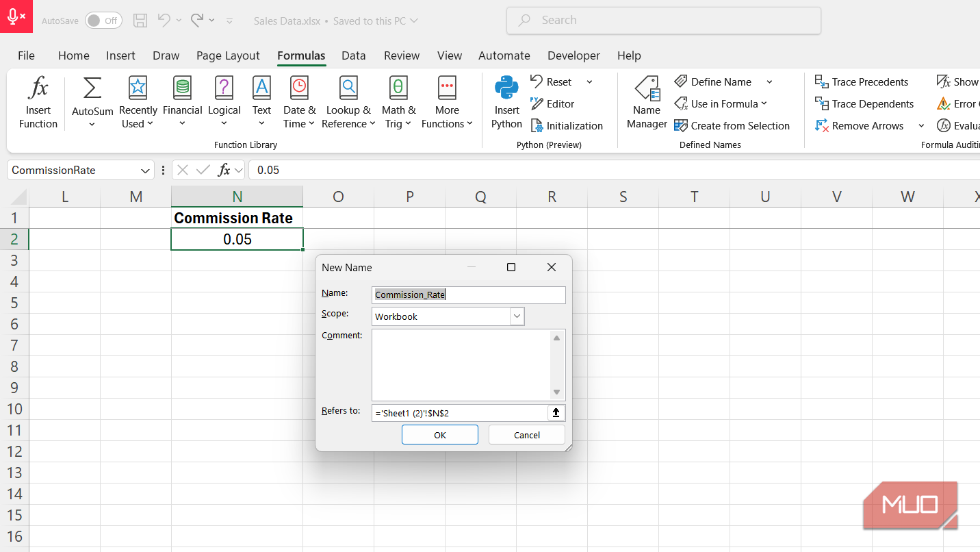980x552 pixels.
Task: Click Create from Selection
Action: pyautogui.click(x=732, y=126)
